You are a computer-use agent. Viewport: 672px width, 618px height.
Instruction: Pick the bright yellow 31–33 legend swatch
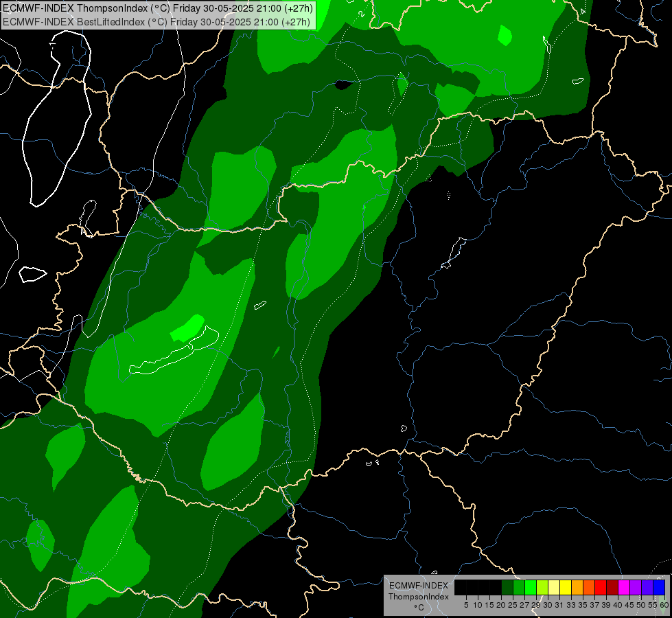[x=566, y=587]
